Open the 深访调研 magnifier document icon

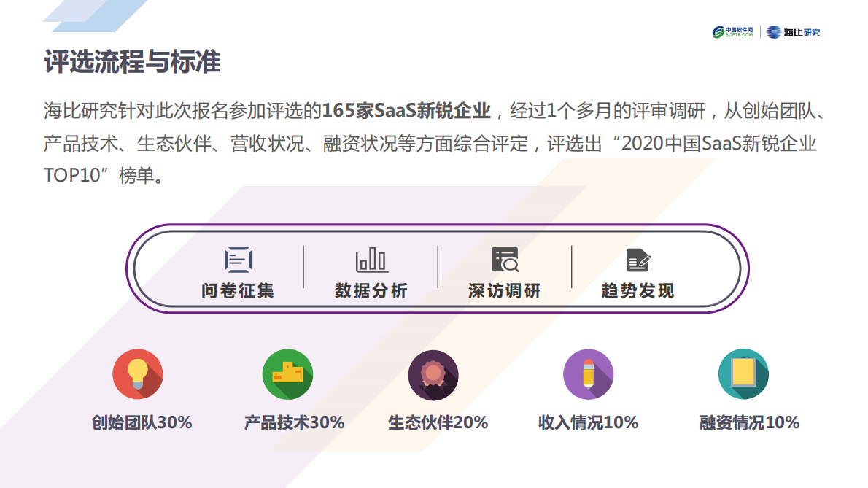[505, 259]
